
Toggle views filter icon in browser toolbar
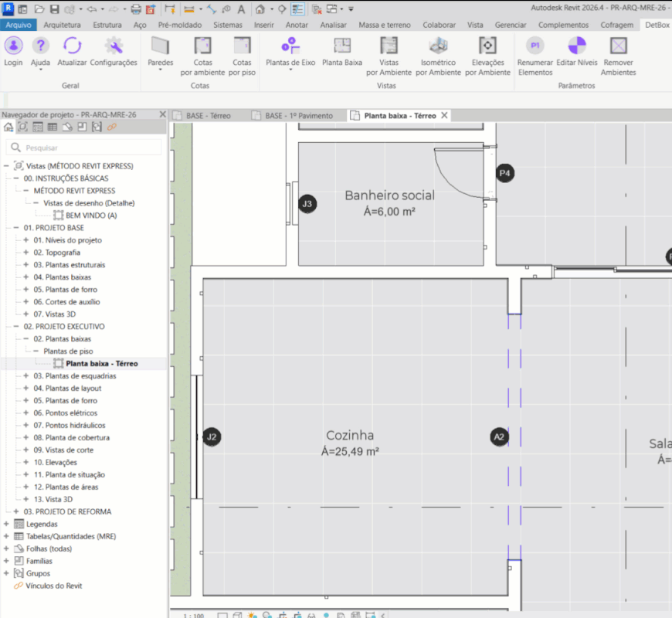pyautogui.click(x=23, y=127)
